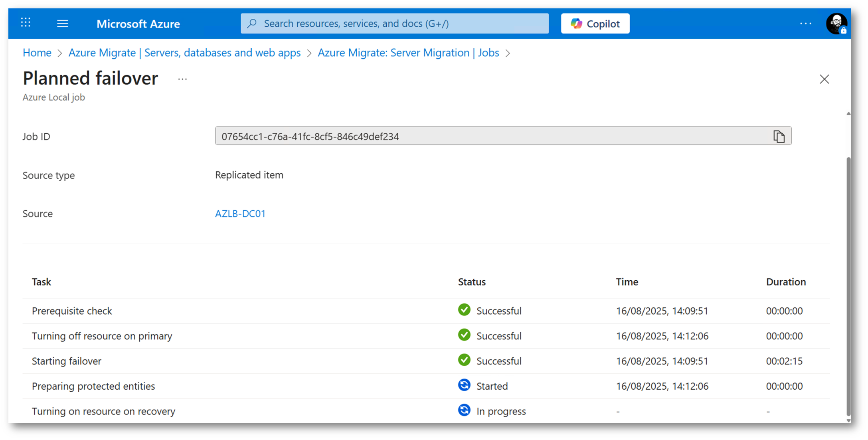Open Azure Migrate Servers, databases and web apps breadcrumb
The height and width of the screenshot is (440, 868).
click(x=184, y=53)
